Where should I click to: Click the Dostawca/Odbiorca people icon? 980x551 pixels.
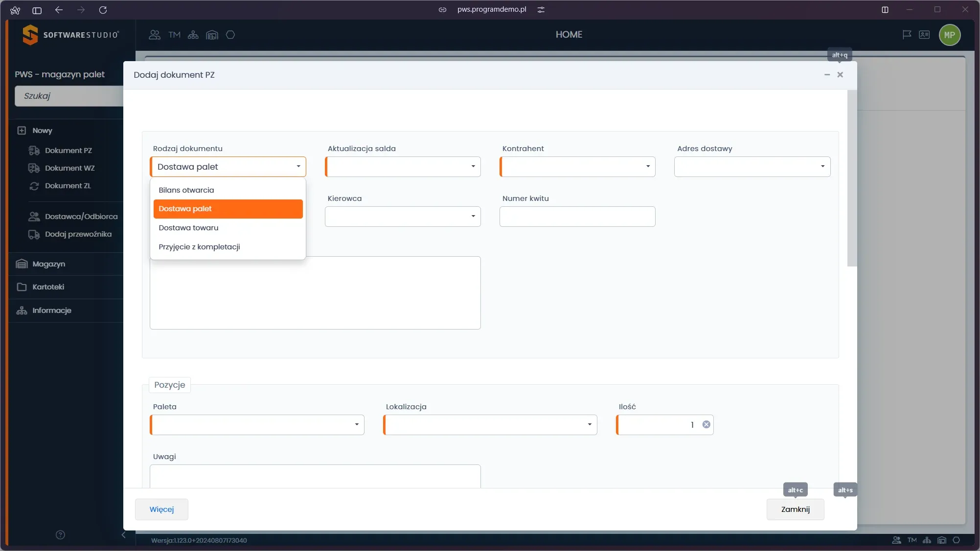point(34,216)
